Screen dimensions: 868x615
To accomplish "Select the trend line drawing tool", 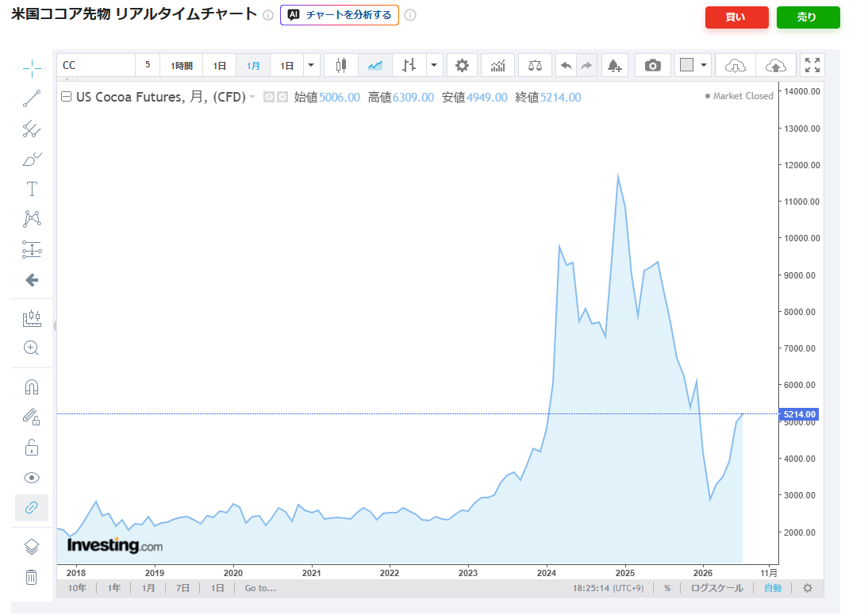I will pos(32,98).
